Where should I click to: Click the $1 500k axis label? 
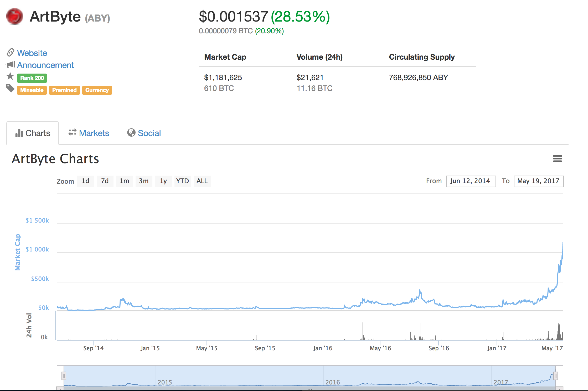coord(37,220)
